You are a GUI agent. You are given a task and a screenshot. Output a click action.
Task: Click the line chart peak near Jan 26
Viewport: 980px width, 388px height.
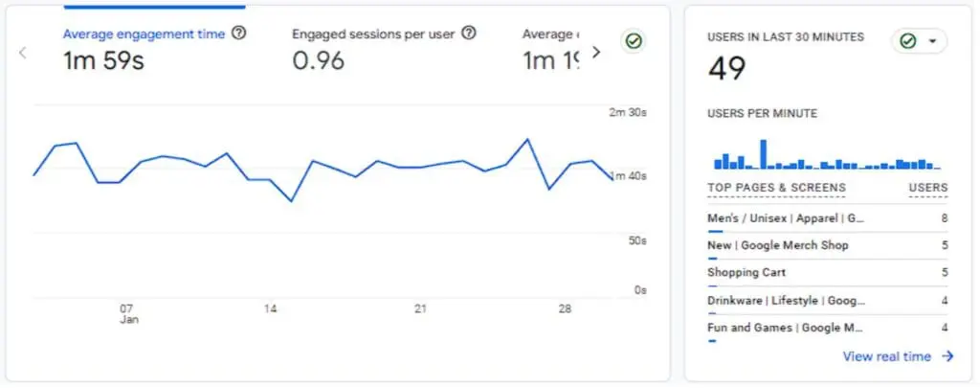527,139
